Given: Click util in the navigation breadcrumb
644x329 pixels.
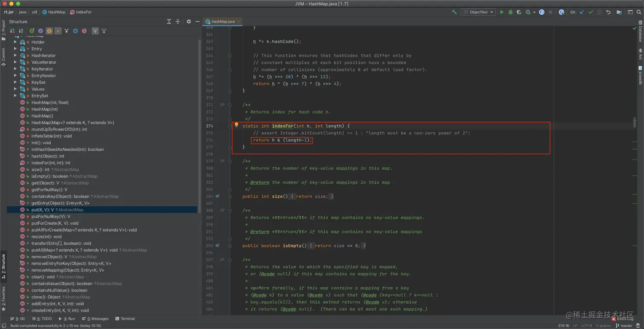Looking at the screenshot, I should coord(34,12).
